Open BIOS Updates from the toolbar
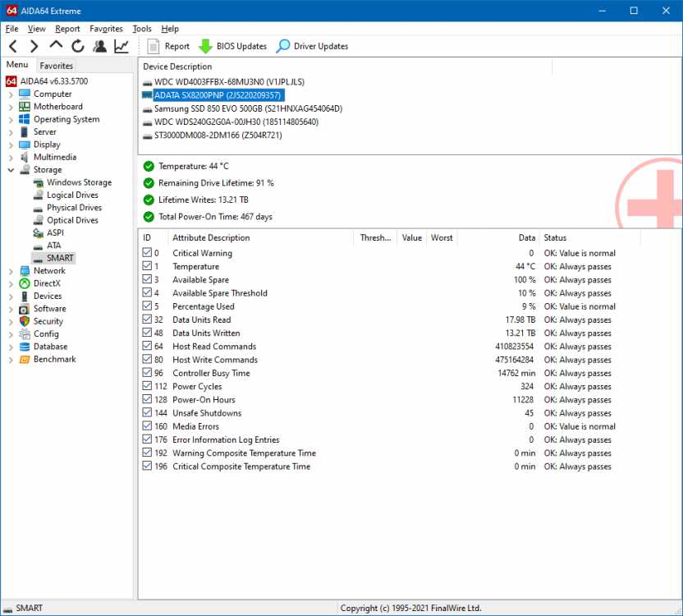 [232, 46]
